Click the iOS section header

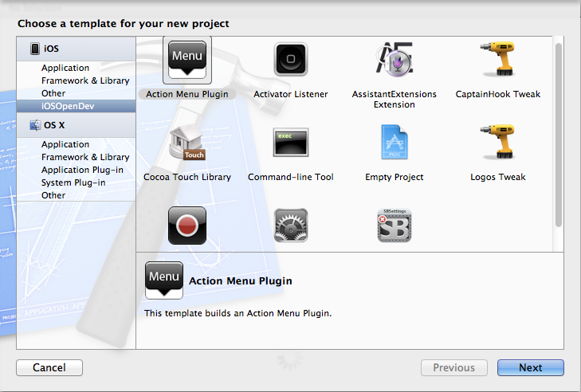tap(76, 49)
